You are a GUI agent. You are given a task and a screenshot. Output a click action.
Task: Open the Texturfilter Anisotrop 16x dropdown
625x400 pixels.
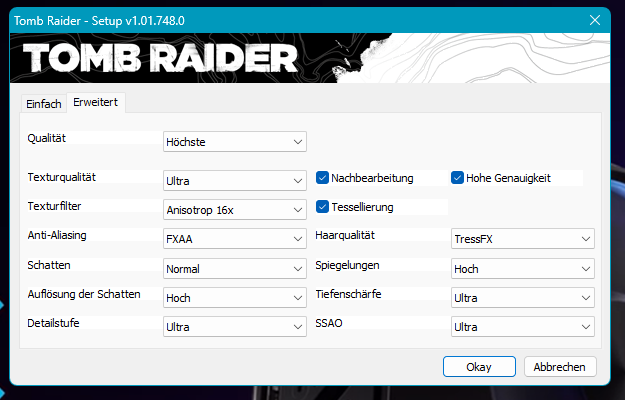pos(235,210)
